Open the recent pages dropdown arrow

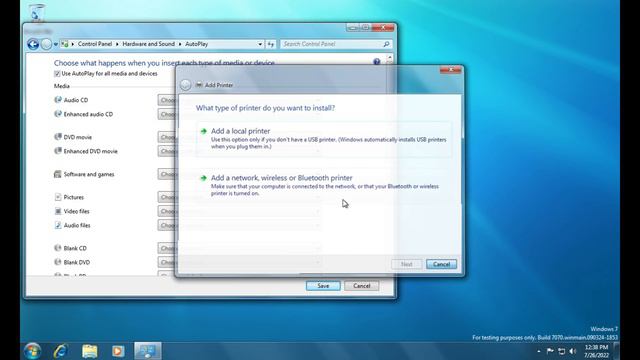56,44
